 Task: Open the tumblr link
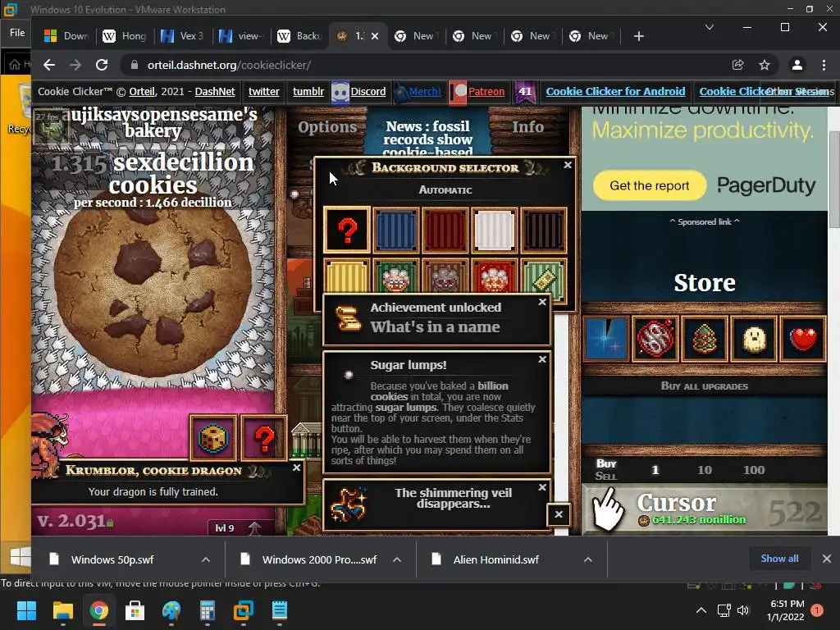(x=308, y=92)
